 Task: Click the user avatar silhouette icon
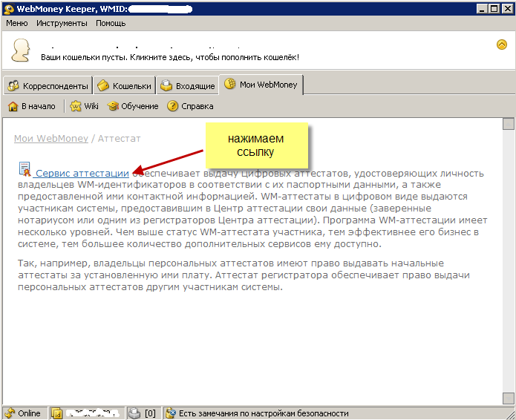click(21, 50)
